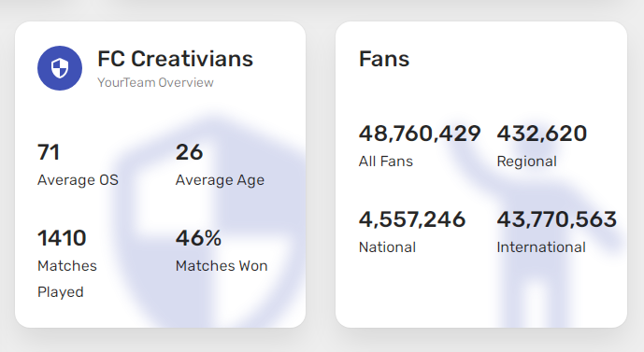Click the International label
This screenshot has height=352, width=644.
(541, 247)
